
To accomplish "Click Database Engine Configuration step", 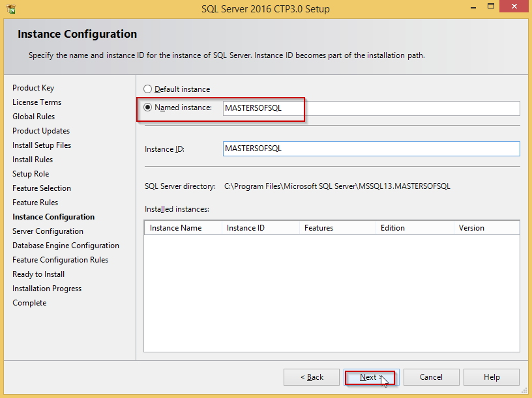I will 66,246.
